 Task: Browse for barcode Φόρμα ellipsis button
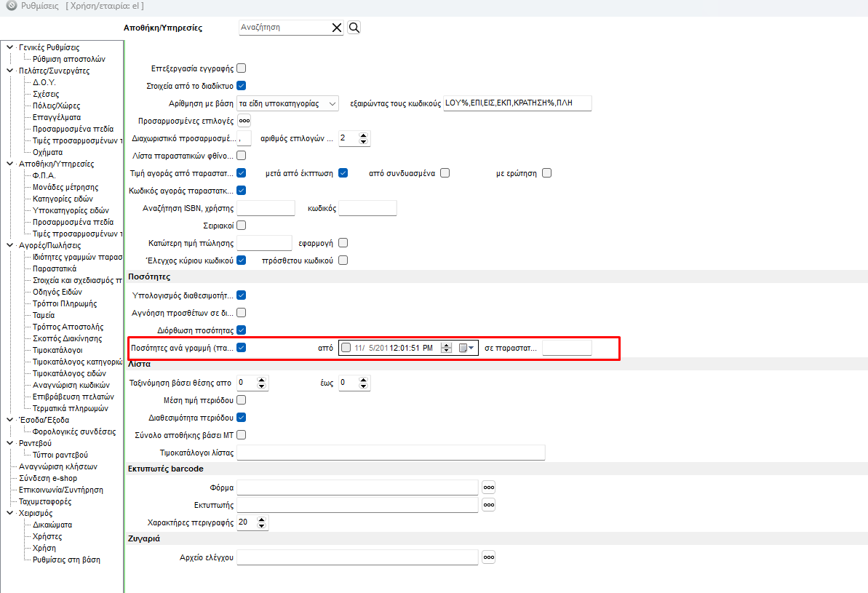pos(489,487)
